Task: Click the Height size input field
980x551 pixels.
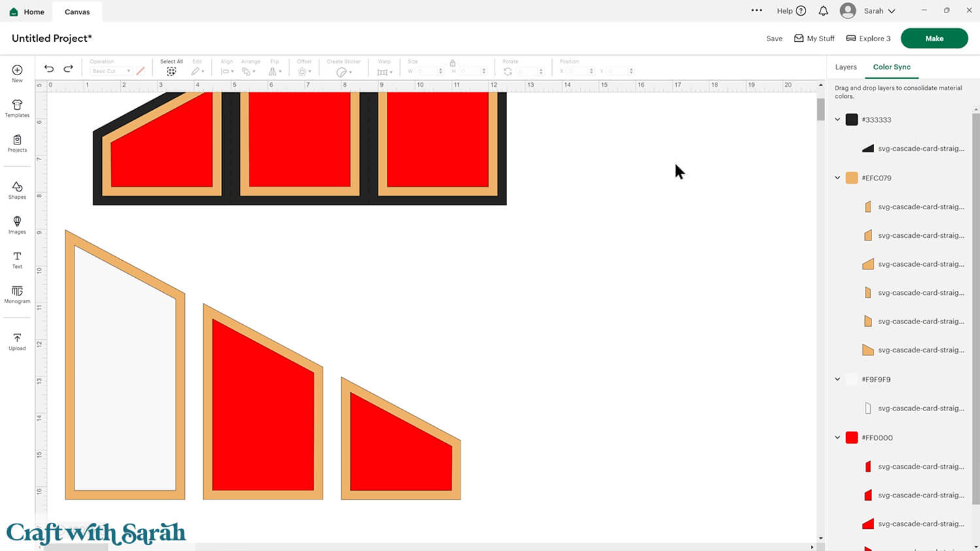Action: click(x=472, y=71)
